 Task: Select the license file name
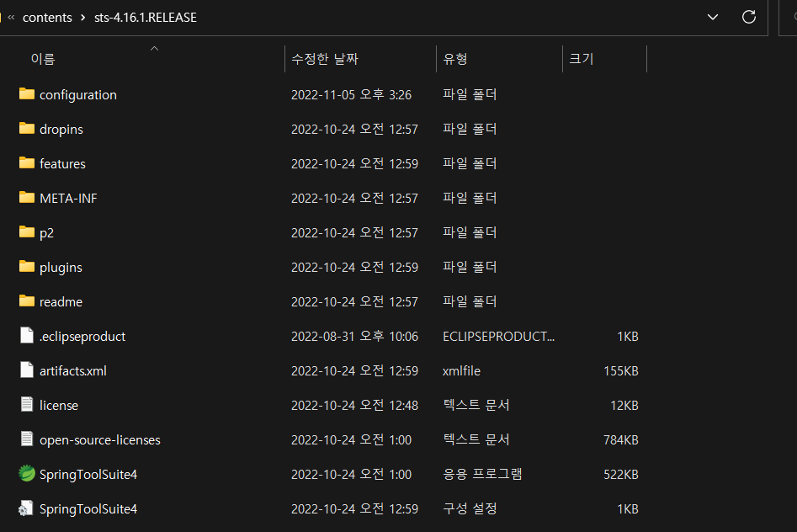[x=59, y=406]
